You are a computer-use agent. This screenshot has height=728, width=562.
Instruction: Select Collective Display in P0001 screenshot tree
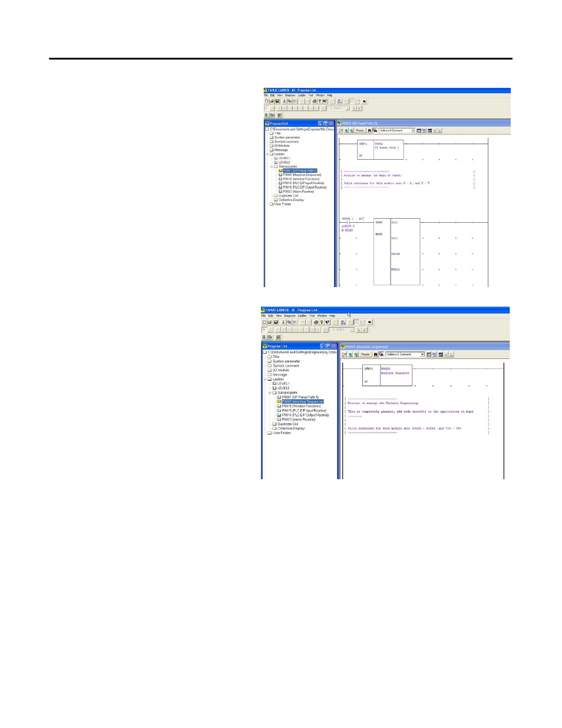pyautogui.click(x=291, y=200)
